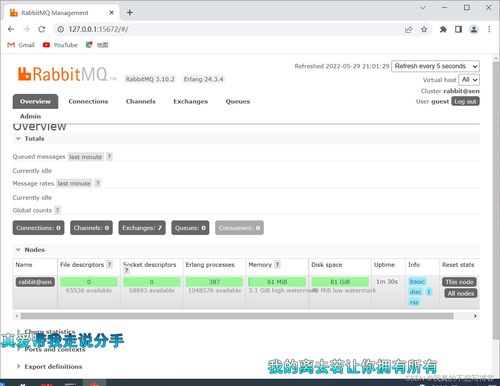This screenshot has height=386, width=500.
Task: Expand the Export definitions section
Action: point(49,366)
